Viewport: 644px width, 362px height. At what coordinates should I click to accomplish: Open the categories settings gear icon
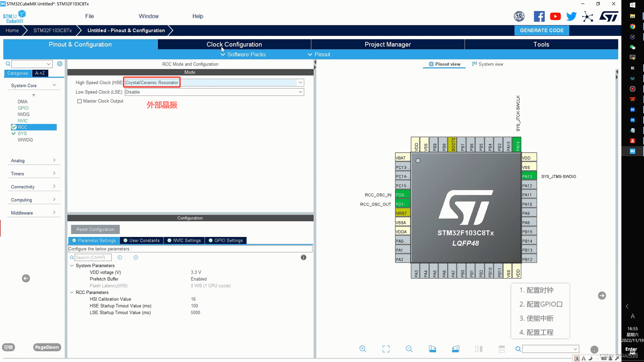click(60, 64)
